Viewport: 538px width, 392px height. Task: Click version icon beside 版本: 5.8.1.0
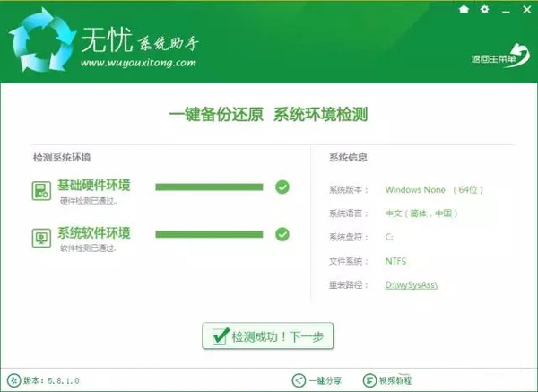pyautogui.click(x=13, y=380)
